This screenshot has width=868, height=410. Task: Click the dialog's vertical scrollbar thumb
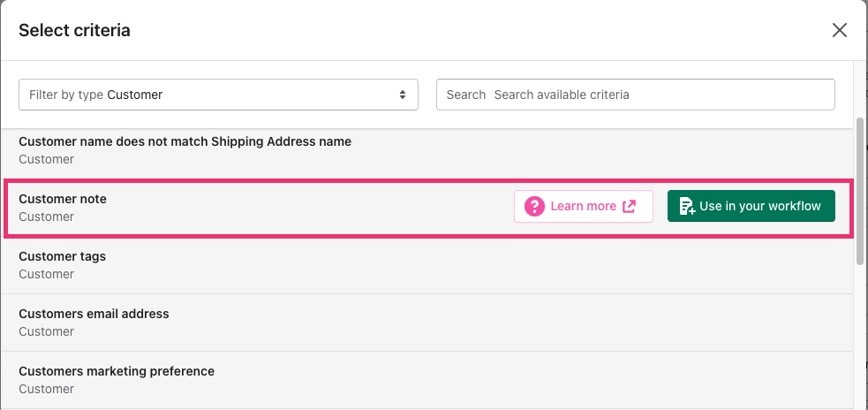point(860,186)
